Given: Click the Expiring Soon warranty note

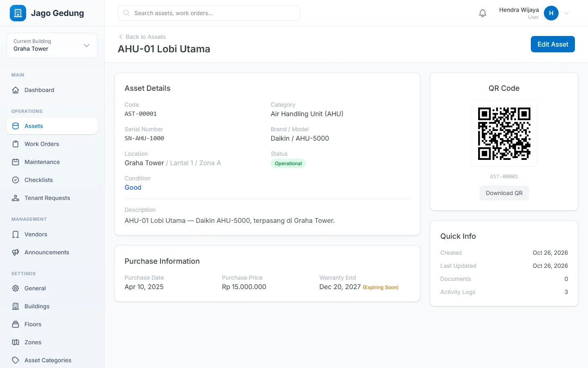Looking at the screenshot, I should pyautogui.click(x=381, y=287).
